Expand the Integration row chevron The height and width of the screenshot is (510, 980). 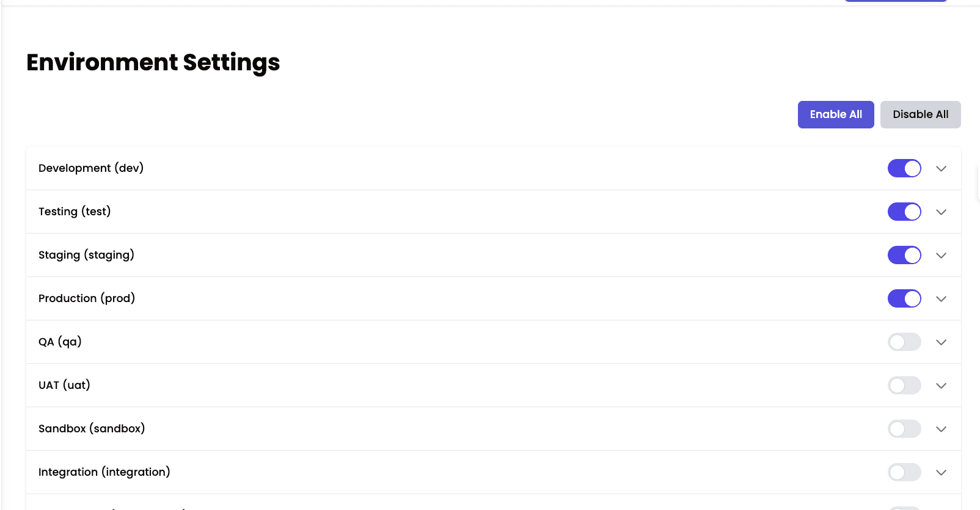(941, 473)
